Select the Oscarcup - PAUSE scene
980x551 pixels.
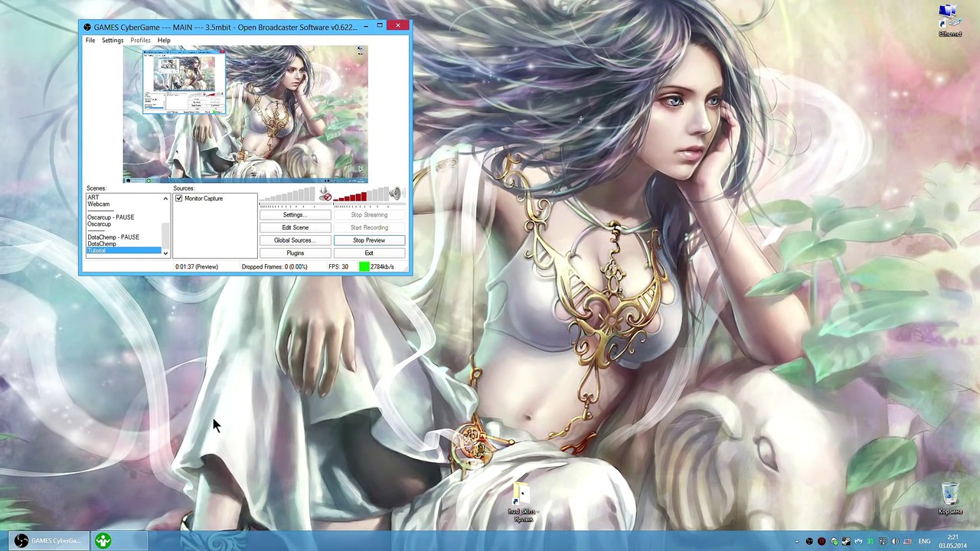point(110,217)
